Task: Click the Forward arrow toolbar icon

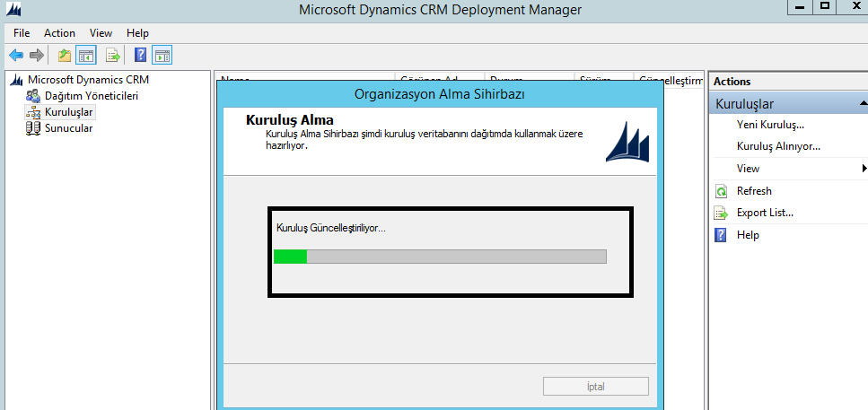Action: point(37,55)
